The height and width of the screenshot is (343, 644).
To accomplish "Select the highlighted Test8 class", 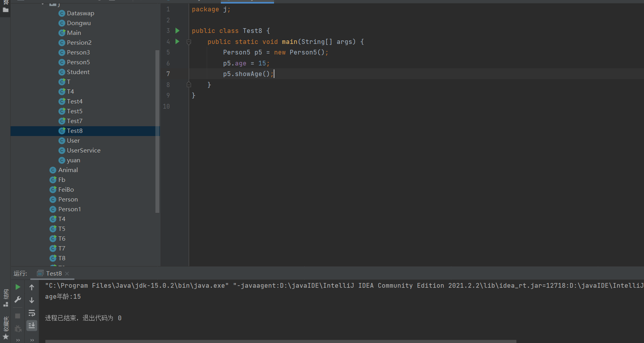I will 75,131.
